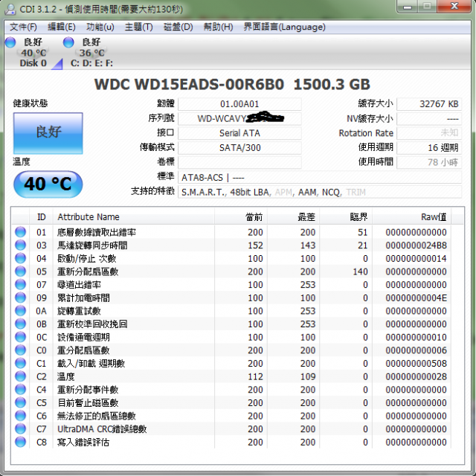476x476 pixels.
Task: Click the buffer size value 32767 KB
Action: [x=429, y=104]
